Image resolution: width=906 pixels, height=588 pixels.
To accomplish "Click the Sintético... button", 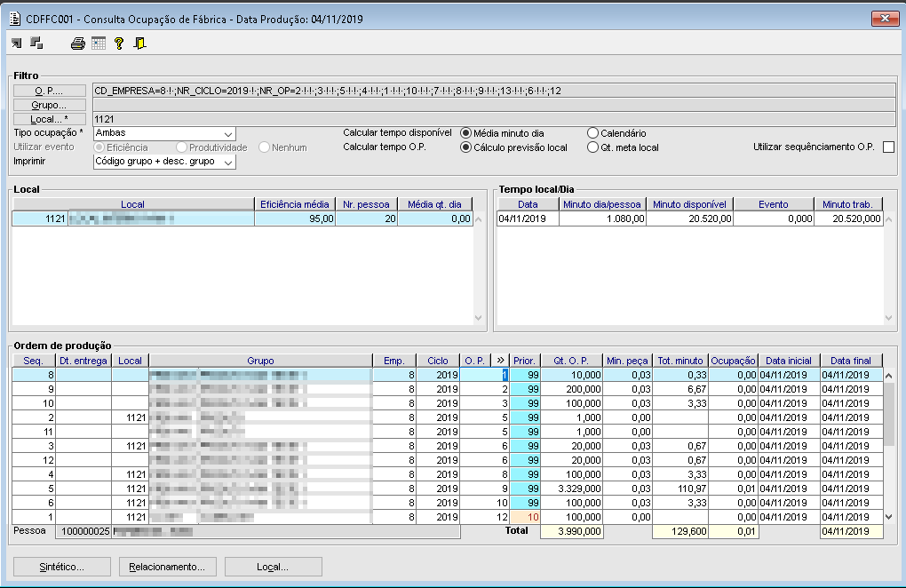I will click(x=62, y=567).
